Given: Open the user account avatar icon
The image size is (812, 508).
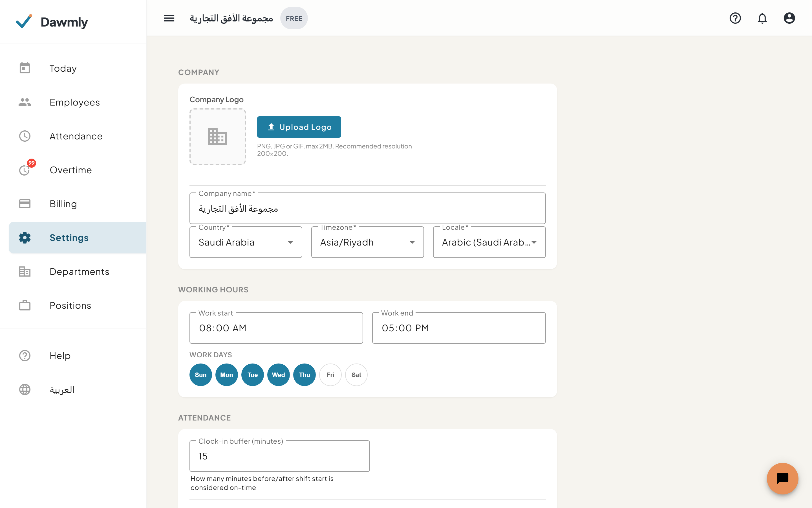Looking at the screenshot, I should (x=789, y=18).
